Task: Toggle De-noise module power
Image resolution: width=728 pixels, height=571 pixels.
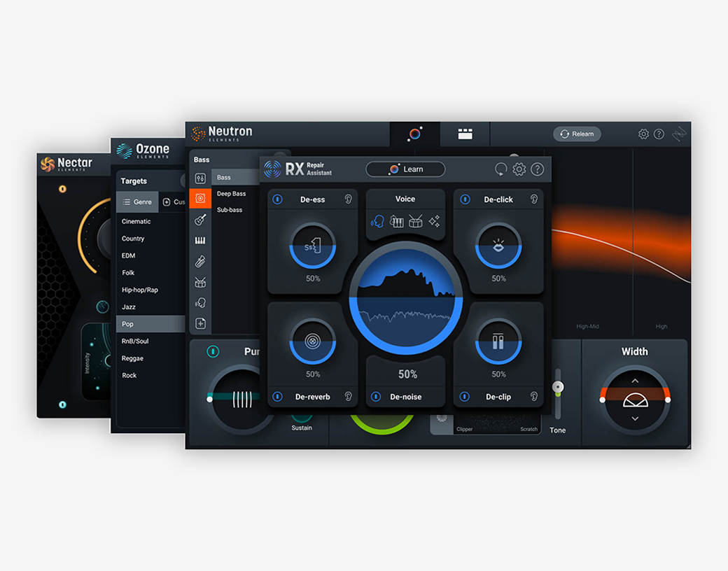Action: click(x=376, y=397)
